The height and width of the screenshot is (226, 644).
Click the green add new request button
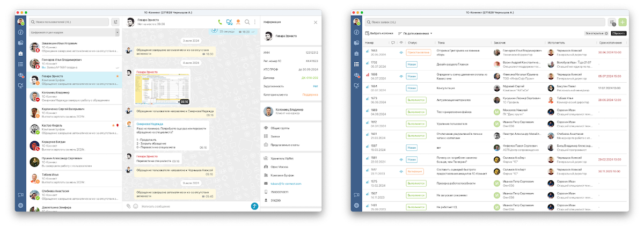[x=622, y=22]
